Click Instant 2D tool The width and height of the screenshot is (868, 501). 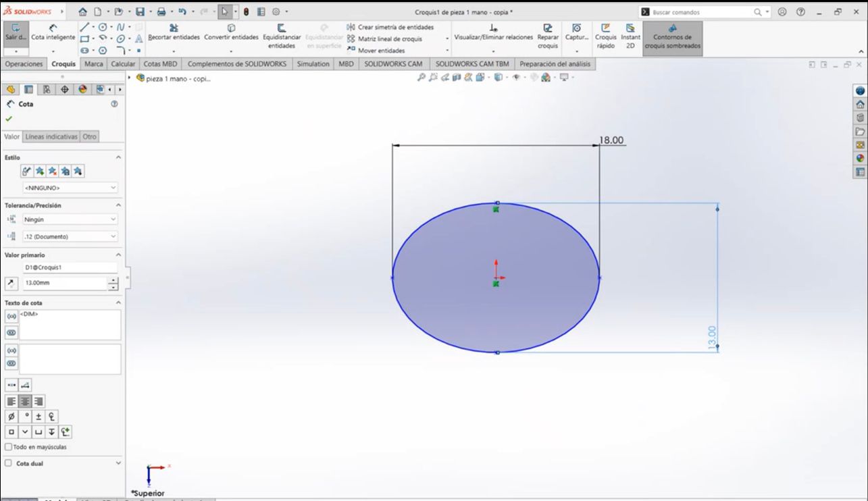coord(630,36)
